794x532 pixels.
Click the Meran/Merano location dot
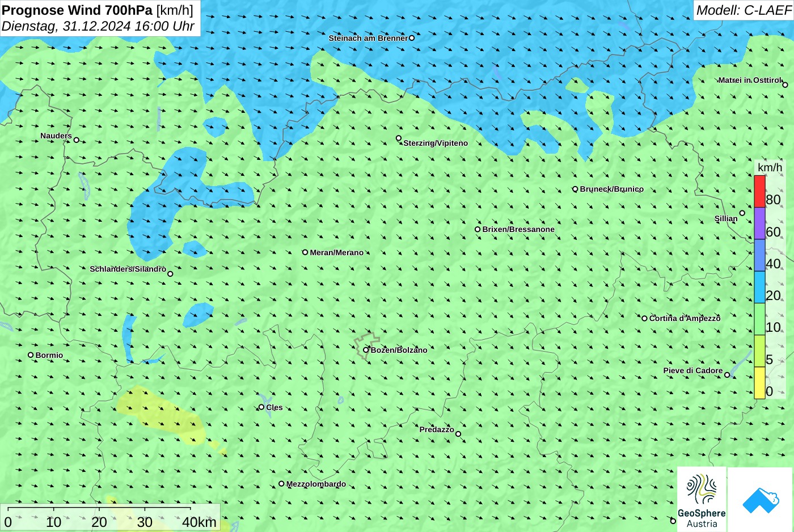coord(305,252)
